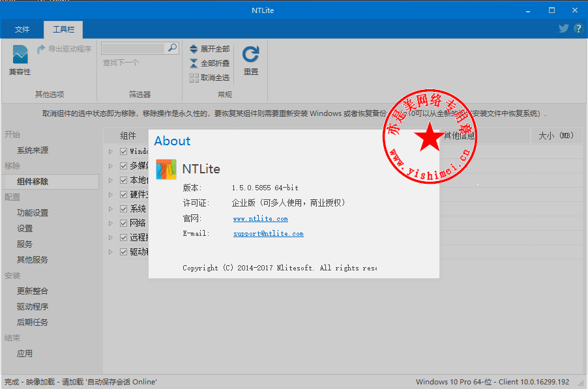Open the www.ntlite.com link
This screenshot has width=588, height=389.
point(260,219)
